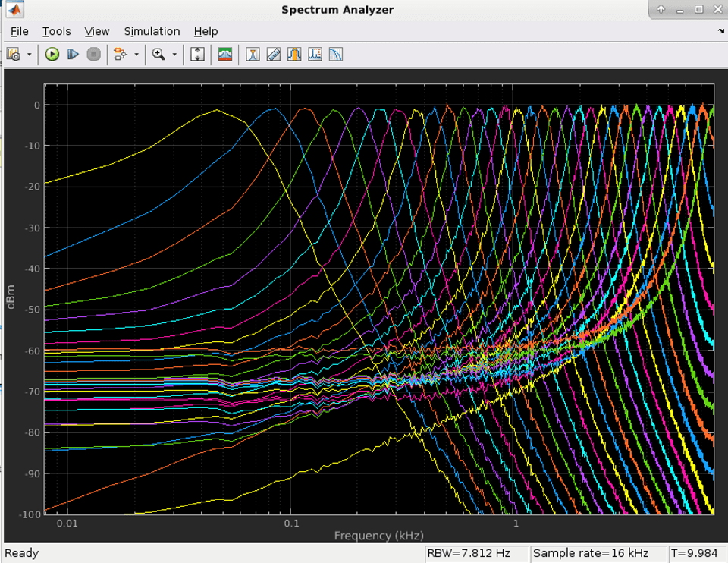Expand the Configuration Properties dropdown arrow

pyautogui.click(x=30, y=55)
